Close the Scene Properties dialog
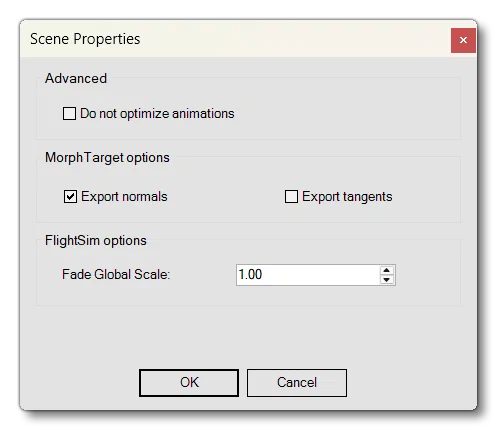This screenshot has height=430, width=497. coord(463,40)
